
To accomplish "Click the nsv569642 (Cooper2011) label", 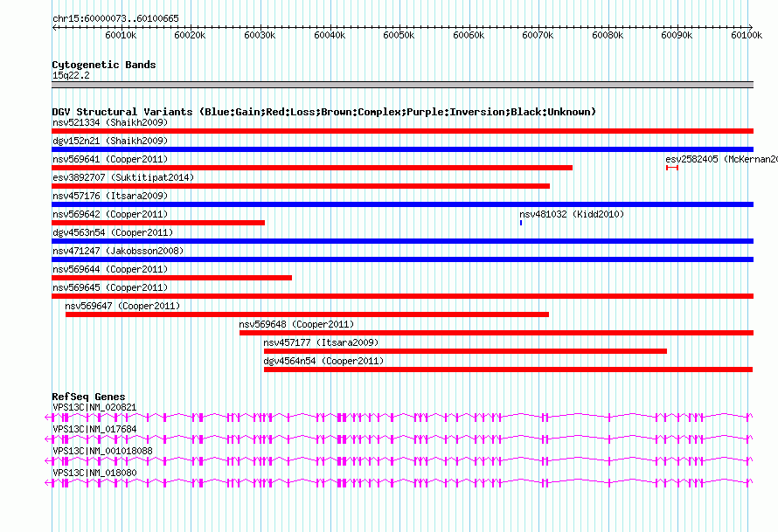I will (x=110, y=214).
